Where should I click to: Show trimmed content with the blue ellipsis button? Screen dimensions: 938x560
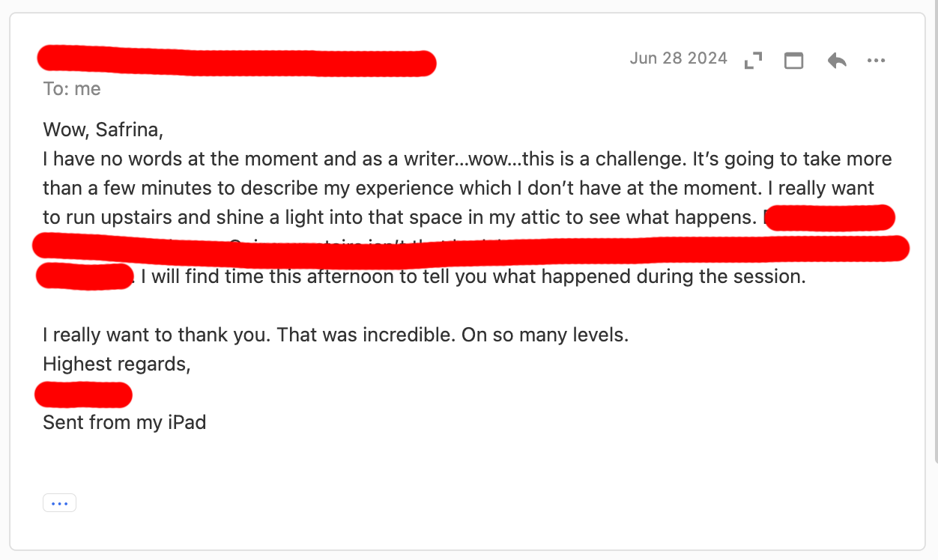pos(59,503)
